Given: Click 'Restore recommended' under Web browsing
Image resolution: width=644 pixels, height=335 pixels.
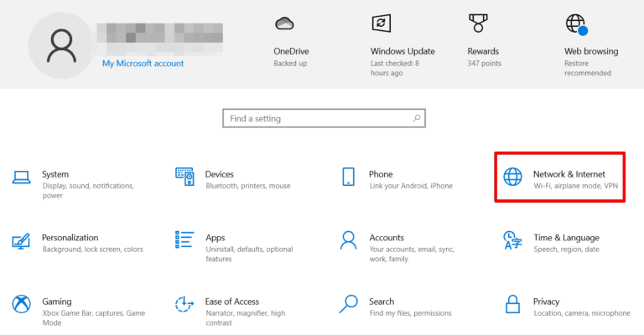Looking at the screenshot, I should click(x=588, y=69).
